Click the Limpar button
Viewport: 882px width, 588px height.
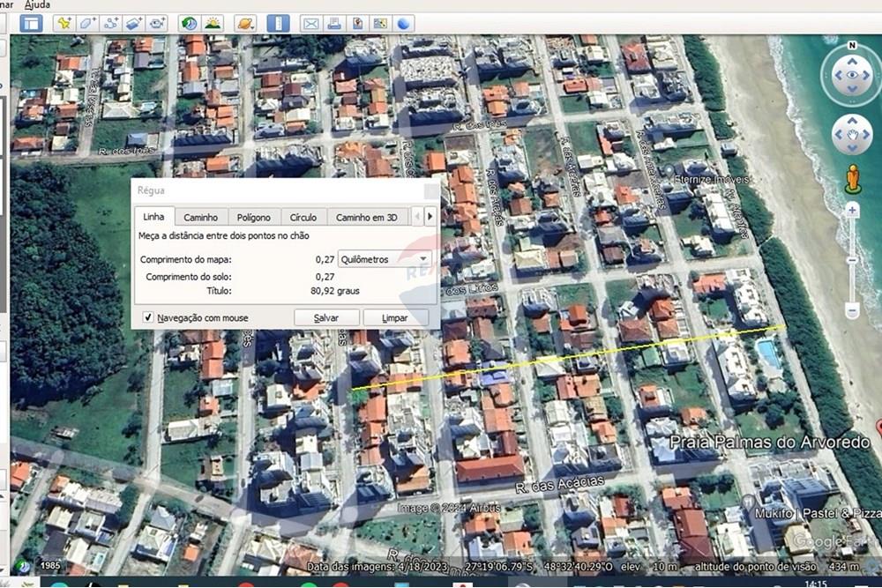pos(394,317)
